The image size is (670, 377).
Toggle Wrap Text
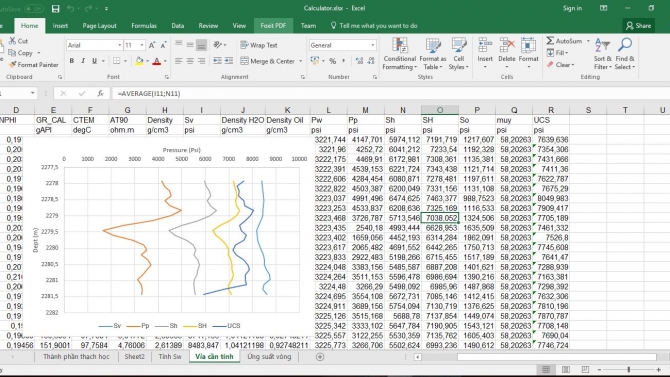[x=259, y=45]
